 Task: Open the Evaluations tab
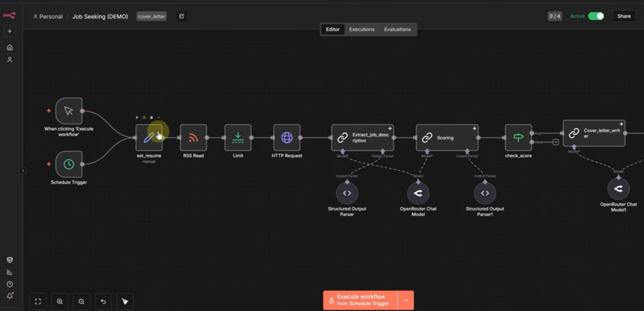point(397,30)
